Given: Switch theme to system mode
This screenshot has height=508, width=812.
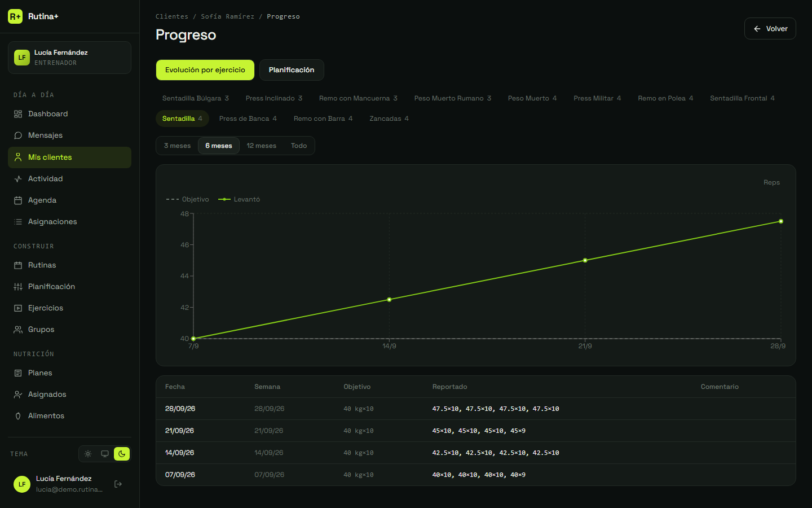Looking at the screenshot, I should click(x=105, y=454).
